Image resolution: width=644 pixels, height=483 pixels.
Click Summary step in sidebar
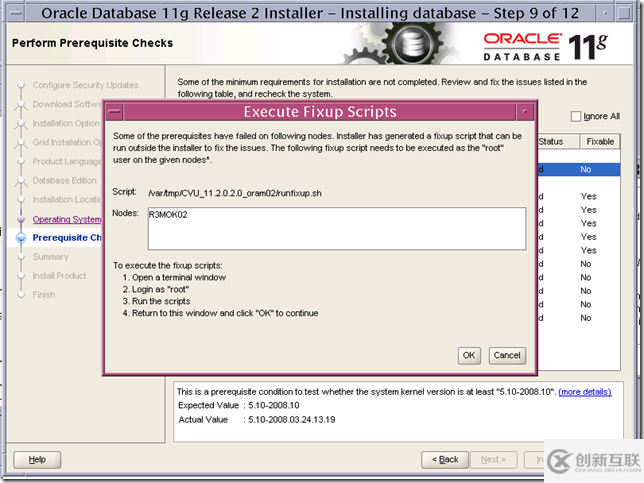(x=51, y=257)
